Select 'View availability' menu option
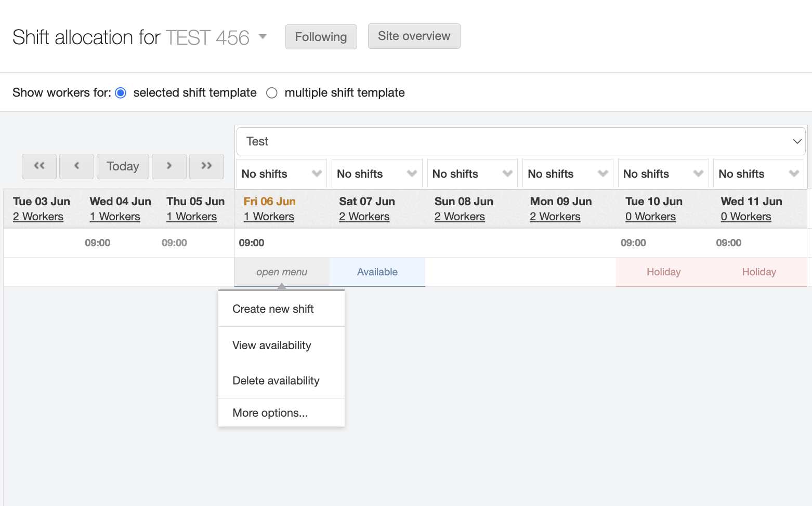 click(271, 345)
